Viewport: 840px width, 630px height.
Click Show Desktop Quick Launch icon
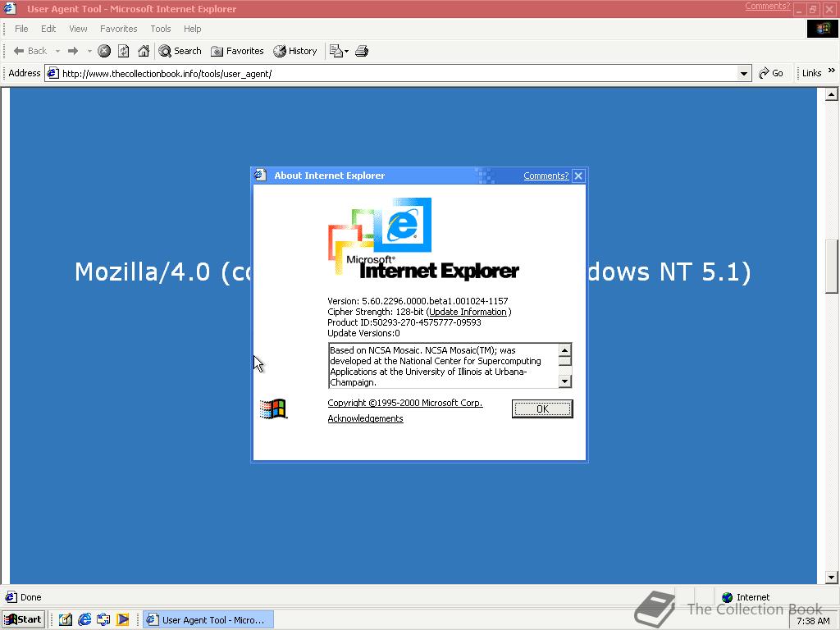tap(66, 620)
